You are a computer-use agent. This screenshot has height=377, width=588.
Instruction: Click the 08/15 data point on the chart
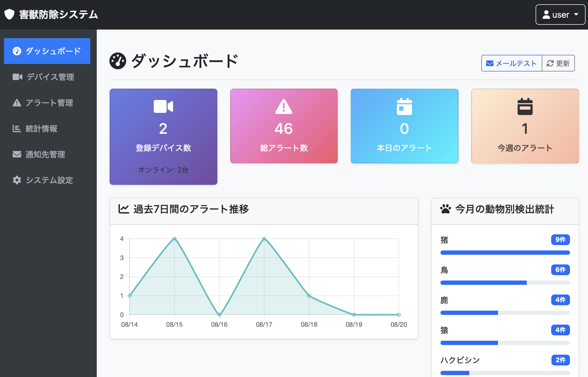click(x=174, y=239)
